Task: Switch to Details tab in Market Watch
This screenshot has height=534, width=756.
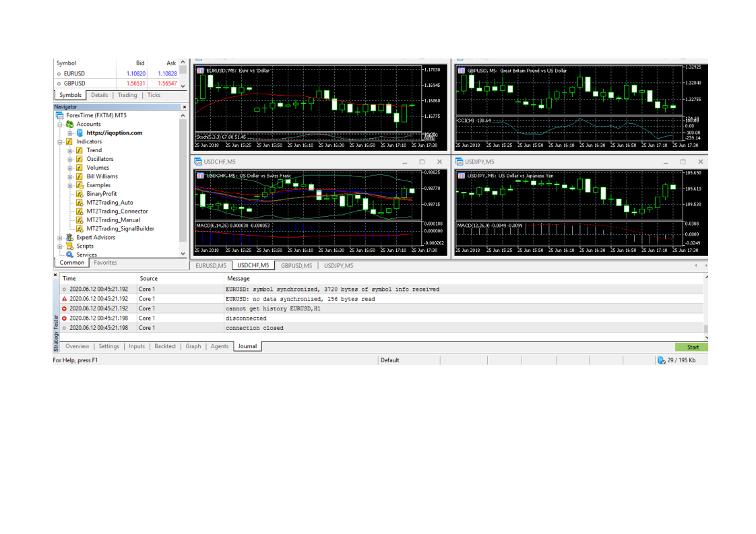Action: pos(100,96)
